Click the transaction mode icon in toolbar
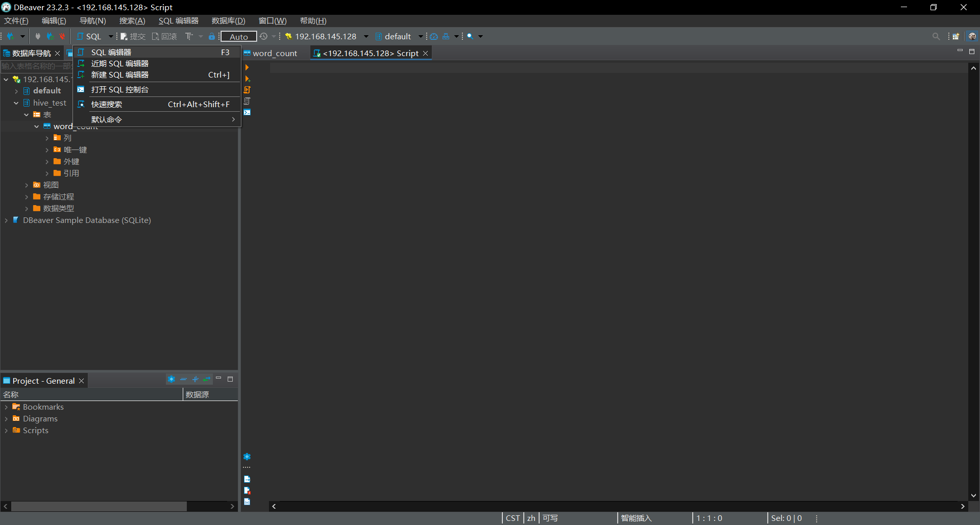 [189, 36]
